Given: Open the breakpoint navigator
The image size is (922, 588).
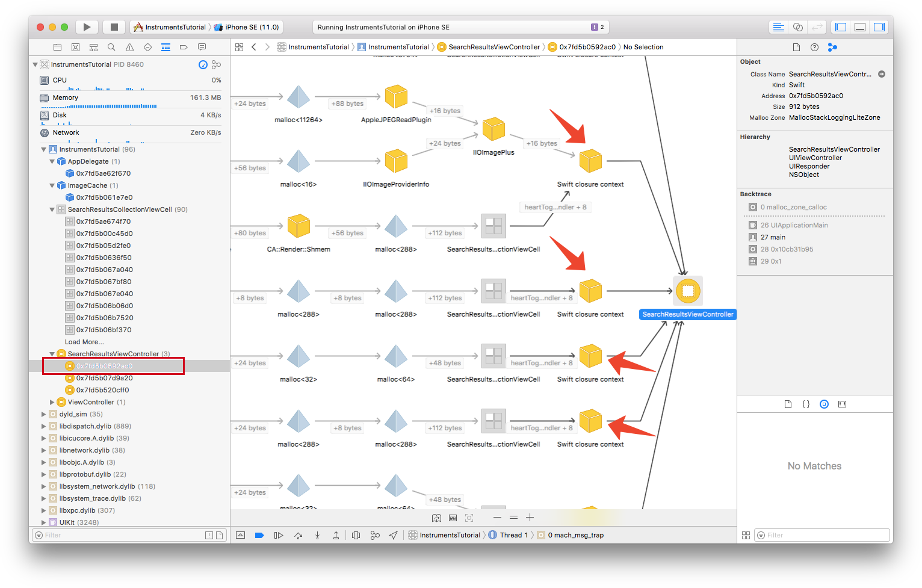Looking at the screenshot, I should pyautogui.click(x=184, y=47).
